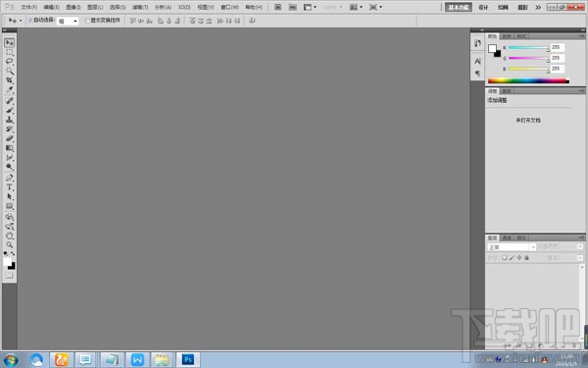Reset default foreground/background colors mini icon

coord(6,254)
